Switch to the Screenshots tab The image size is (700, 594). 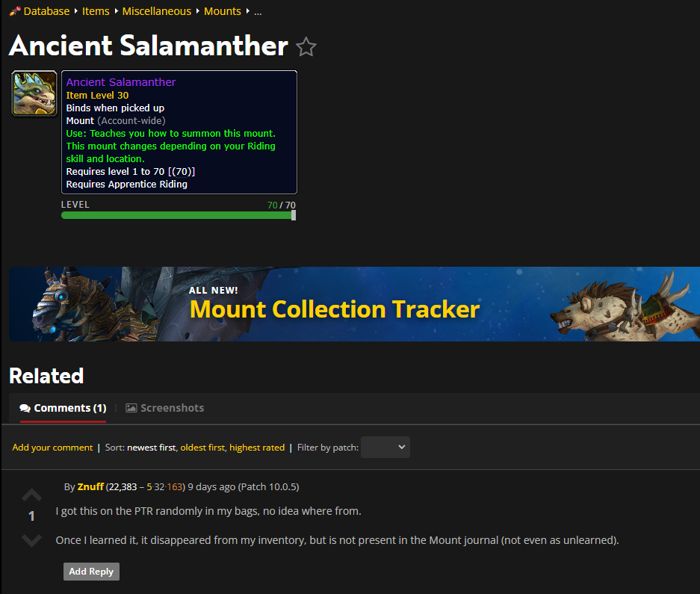tap(165, 408)
